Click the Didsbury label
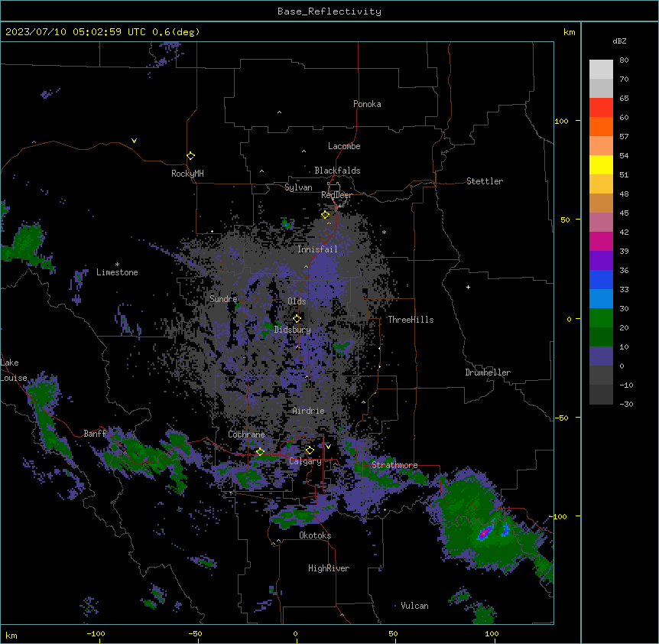The image size is (659, 644). click(x=293, y=330)
